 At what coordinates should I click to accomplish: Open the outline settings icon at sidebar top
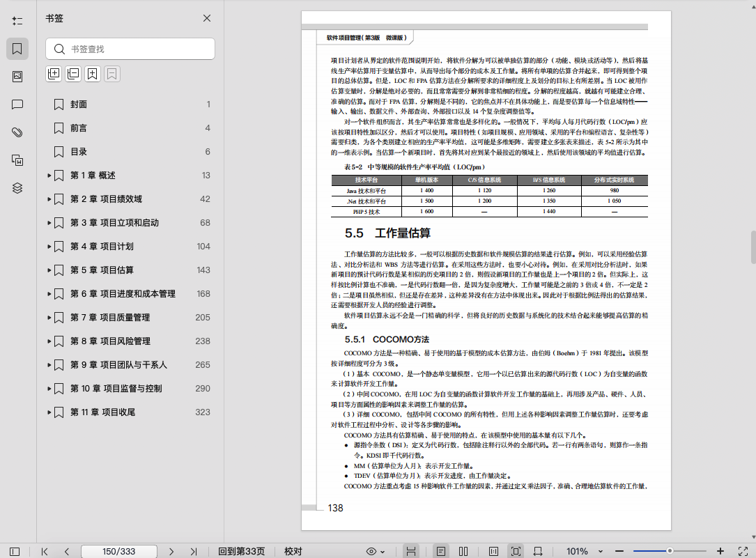click(x=17, y=21)
